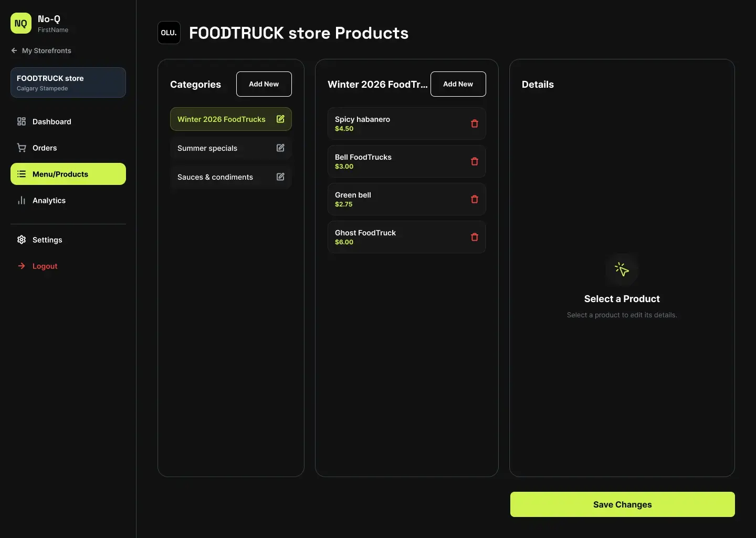
Task: Edit Sauces & condiments category icon
Action: click(280, 177)
